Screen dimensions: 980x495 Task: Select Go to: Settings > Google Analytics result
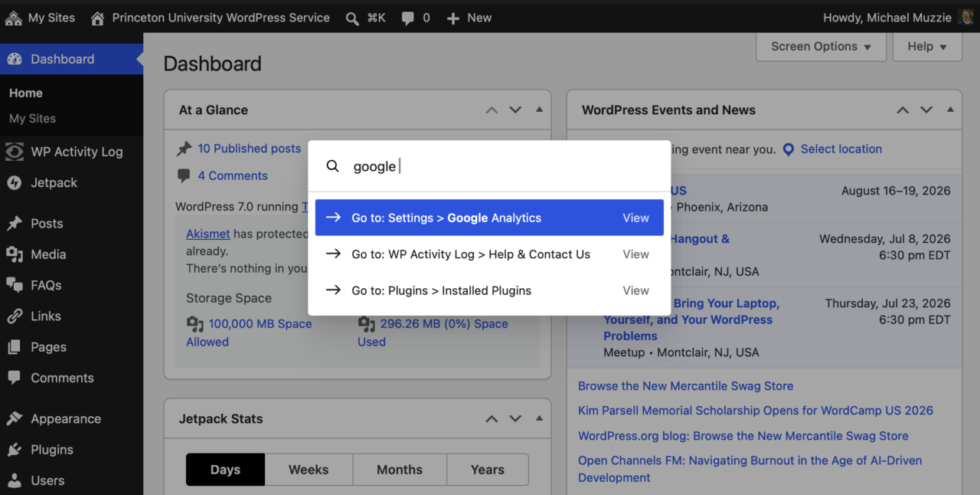[489, 218]
